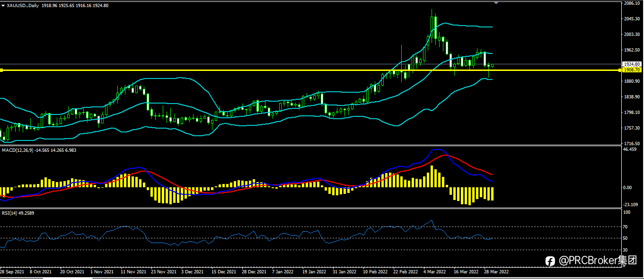The height and width of the screenshot is (279, 644).
Task: Click the 22 Feb 2022 date label
Action: (406, 272)
